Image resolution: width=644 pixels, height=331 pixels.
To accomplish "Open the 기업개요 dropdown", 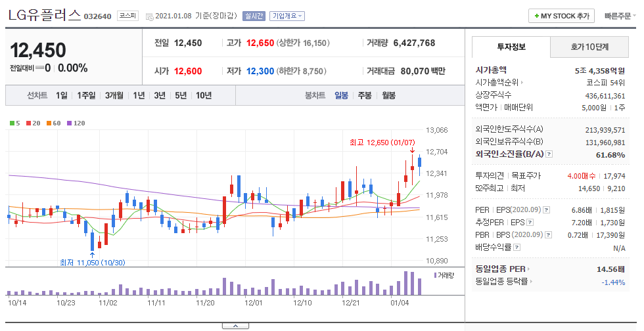I will pyautogui.click(x=287, y=16).
